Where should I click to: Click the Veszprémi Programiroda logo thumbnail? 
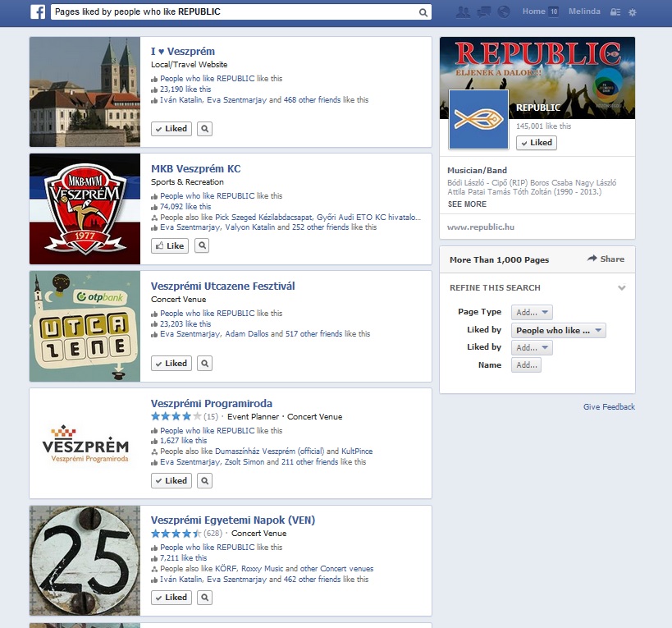coord(85,444)
